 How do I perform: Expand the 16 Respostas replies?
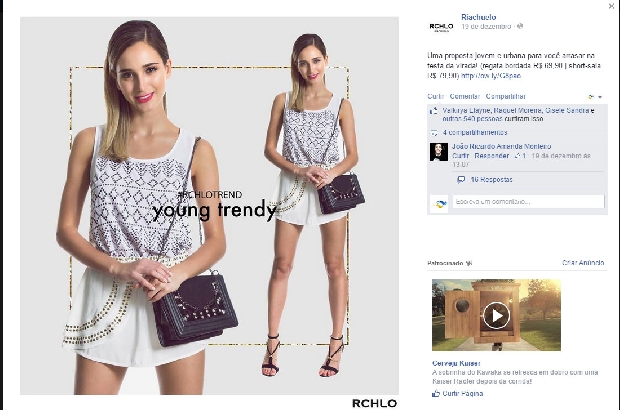(x=491, y=179)
